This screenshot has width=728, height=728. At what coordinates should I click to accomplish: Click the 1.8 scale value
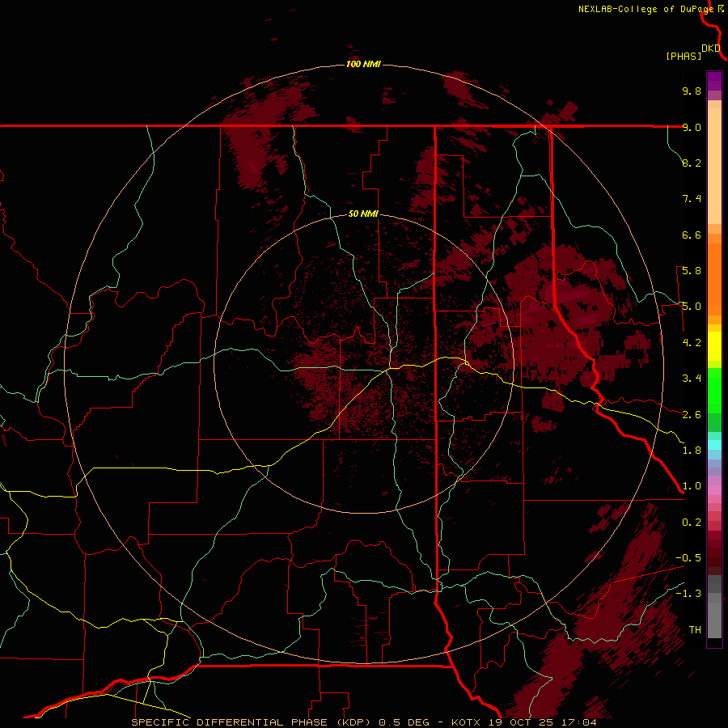(692, 451)
